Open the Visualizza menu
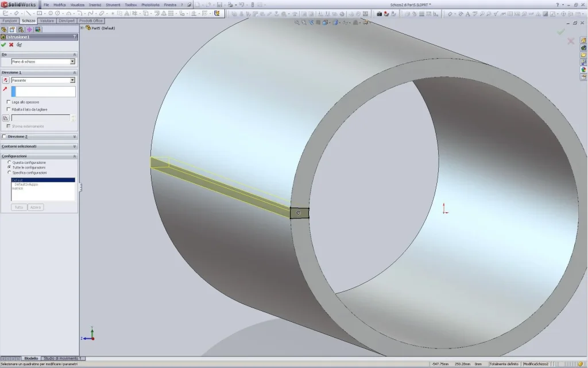Screen dimensions: 588x368 [78, 5]
